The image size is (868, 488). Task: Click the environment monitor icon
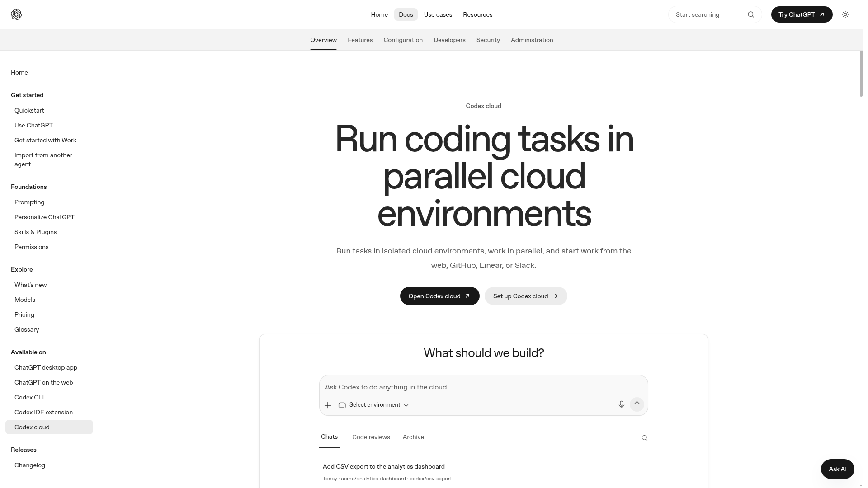[342, 405]
